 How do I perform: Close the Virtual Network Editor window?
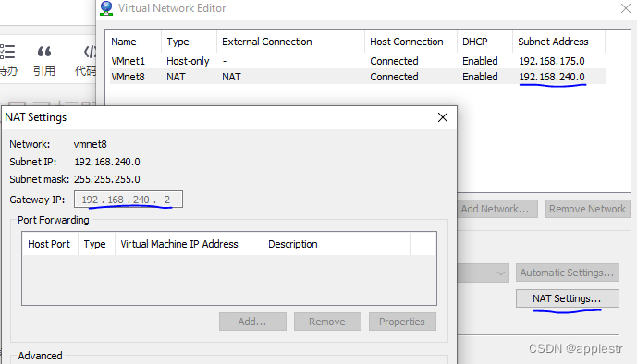pos(626,8)
